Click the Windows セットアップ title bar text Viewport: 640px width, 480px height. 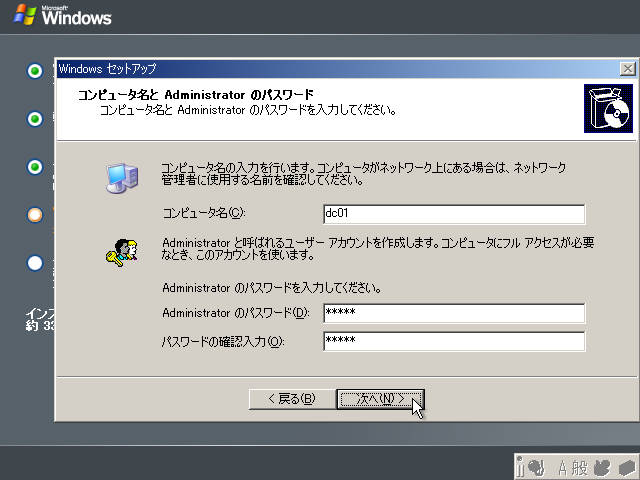[x=107, y=69]
